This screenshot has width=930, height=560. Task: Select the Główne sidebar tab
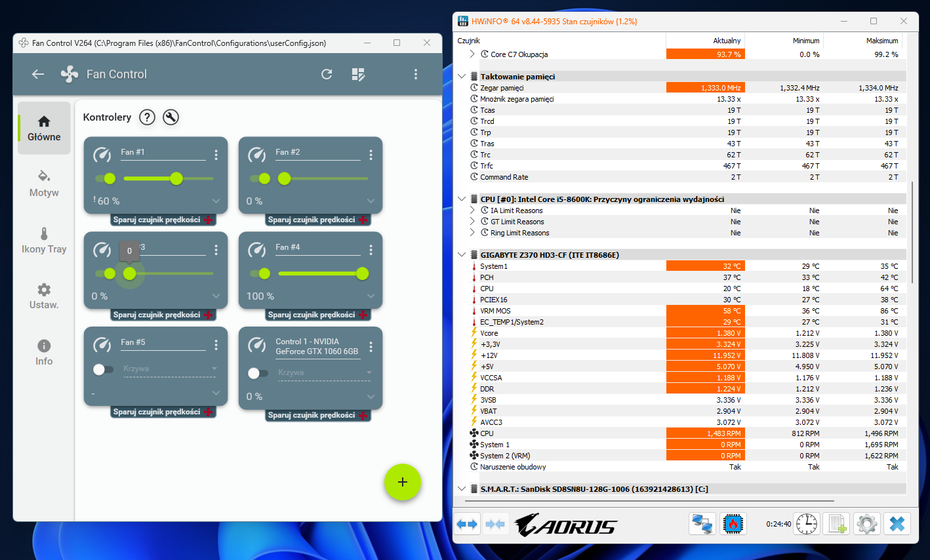44,128
